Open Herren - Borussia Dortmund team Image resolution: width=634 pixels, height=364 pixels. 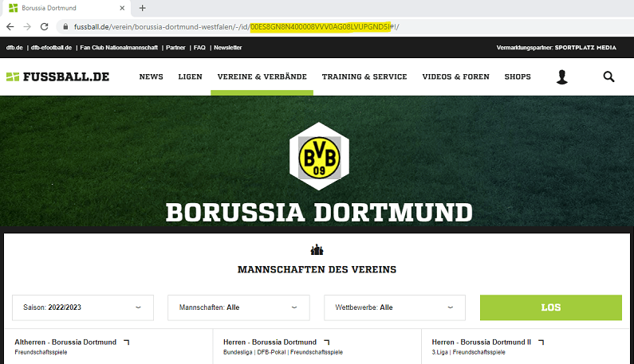tap(270, 342)
